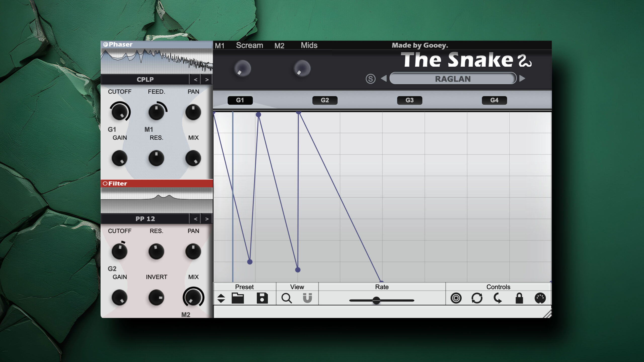Image resolution: width=644 pixels, height=362 pixels.
Task: Go to previous preset left arrow
Action: (x=384, y=79)
